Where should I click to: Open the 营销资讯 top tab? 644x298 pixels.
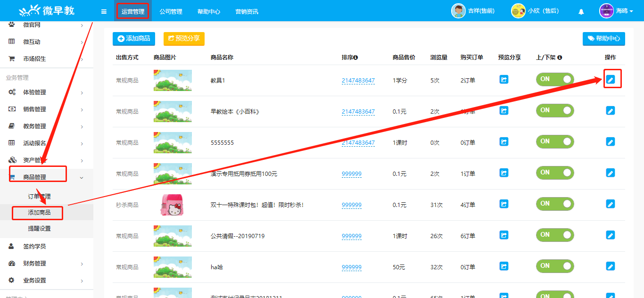pyautogui.click(x=247, y=11)
